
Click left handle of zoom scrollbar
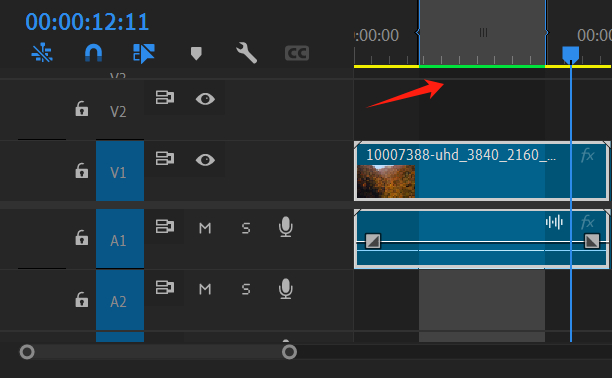(x=27, y=352)
